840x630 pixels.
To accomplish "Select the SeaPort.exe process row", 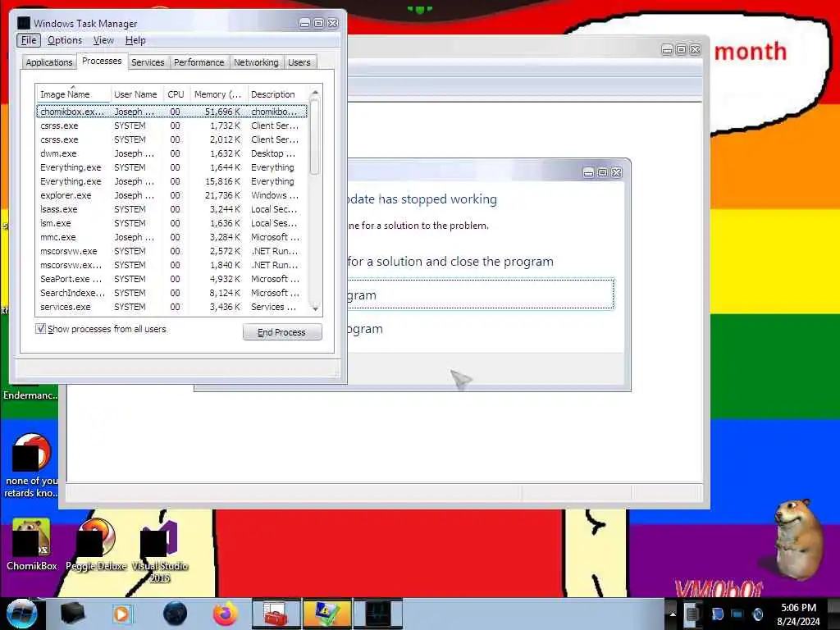I will click(x=171, y=279).
